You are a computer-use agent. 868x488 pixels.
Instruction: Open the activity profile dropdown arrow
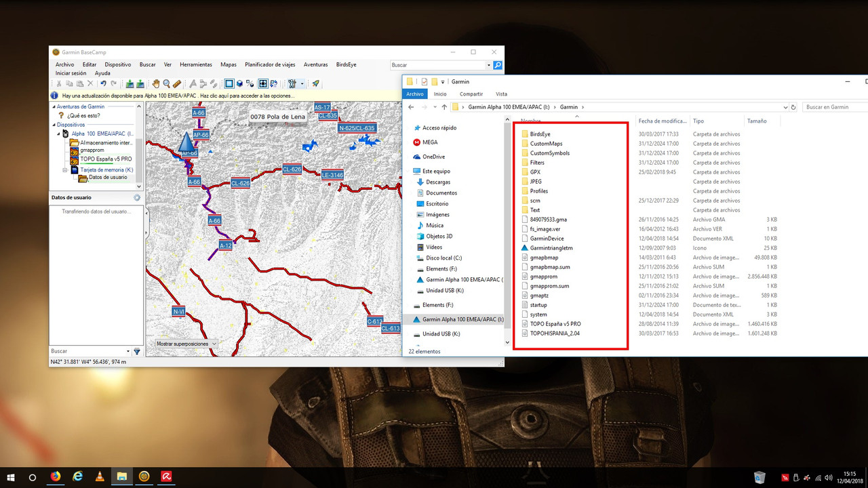coord(302,83)
